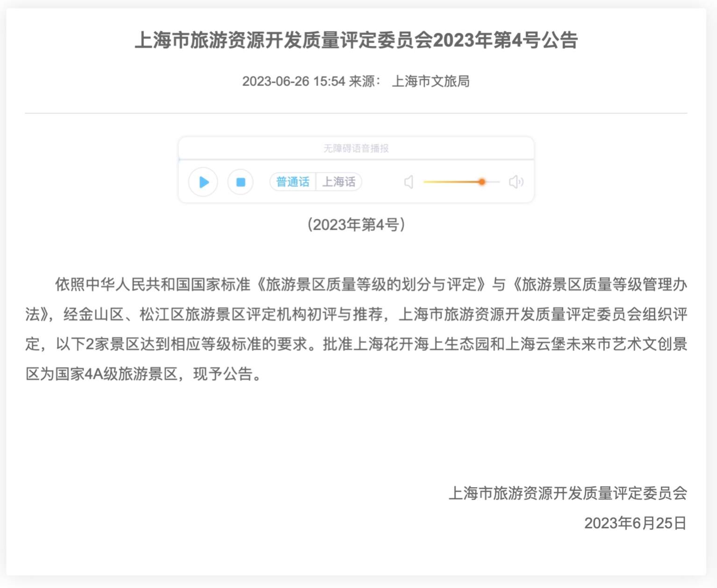Viewport: 717px width, 588px height.
Task: Click the announcement title heading
Action: click(x=356, y=40)
